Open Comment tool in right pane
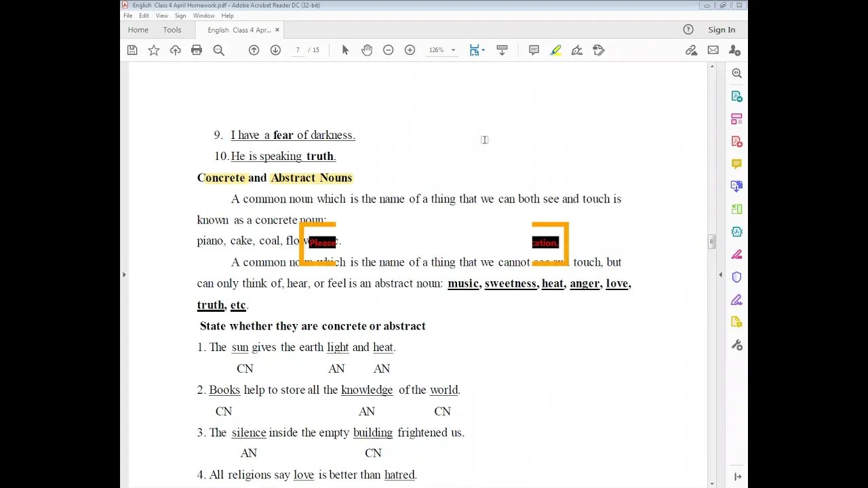 click(736, 164)
